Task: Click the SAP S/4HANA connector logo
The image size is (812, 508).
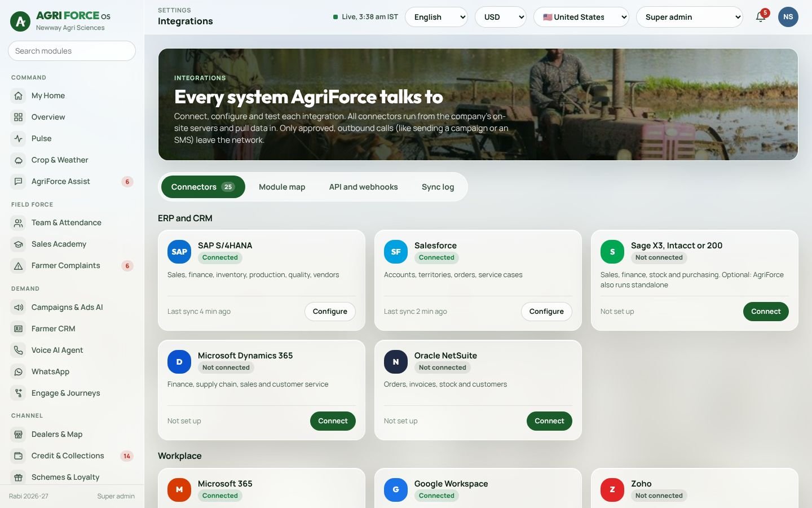Action: (x=179, y=252)
